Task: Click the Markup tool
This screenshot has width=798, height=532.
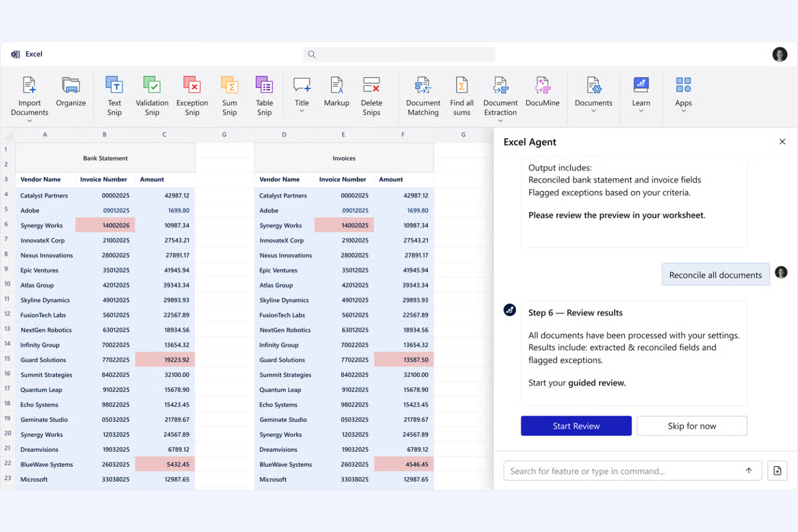Action: pyautogui.click(x=336, y=96)
